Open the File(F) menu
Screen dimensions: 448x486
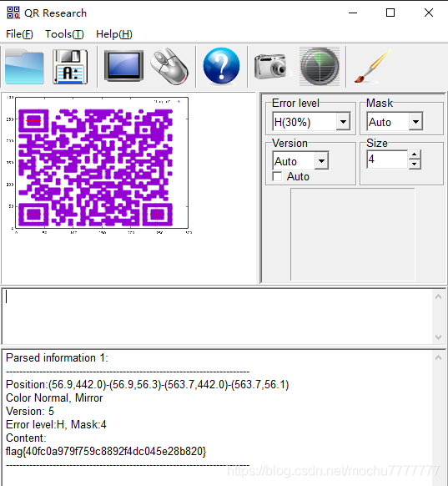(19, 34)
